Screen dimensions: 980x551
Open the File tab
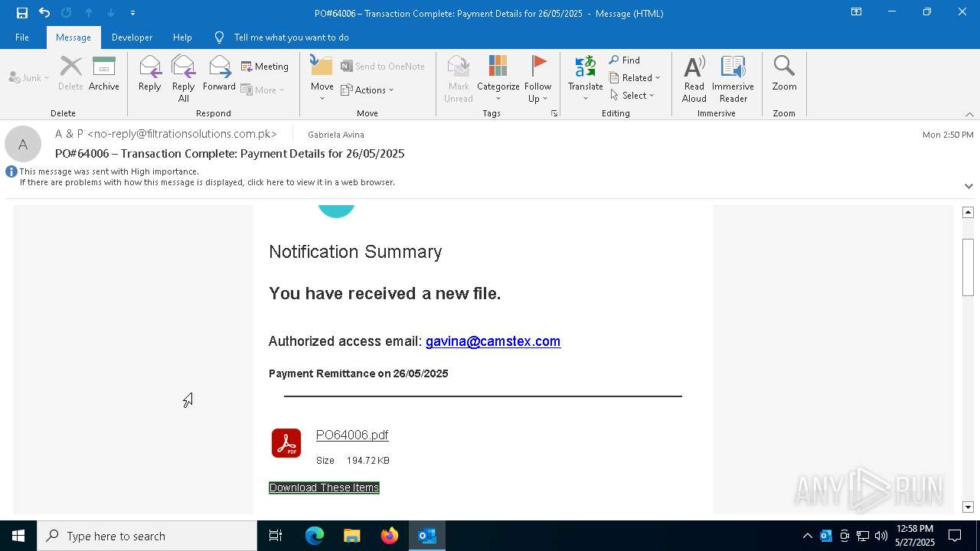22,37
